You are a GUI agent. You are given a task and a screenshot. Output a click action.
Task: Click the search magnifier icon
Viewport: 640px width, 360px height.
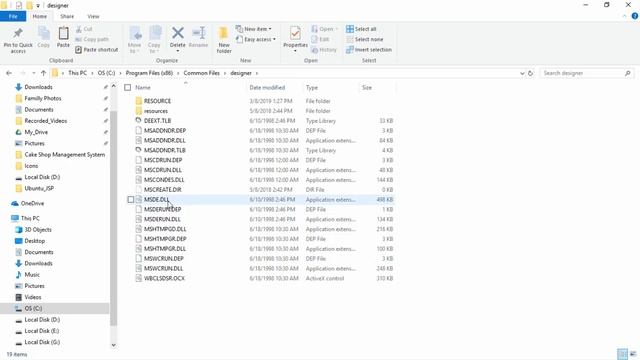coord(627,73)
